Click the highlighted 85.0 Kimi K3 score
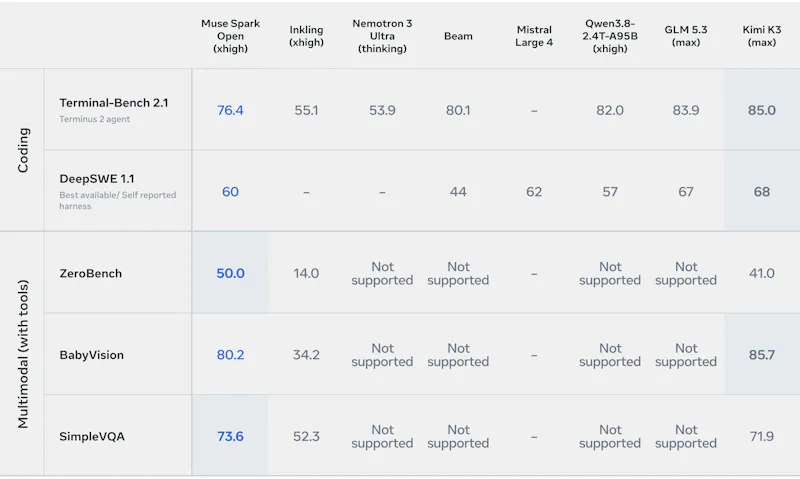This screenshot has width=800, height=479. [762, 110]
